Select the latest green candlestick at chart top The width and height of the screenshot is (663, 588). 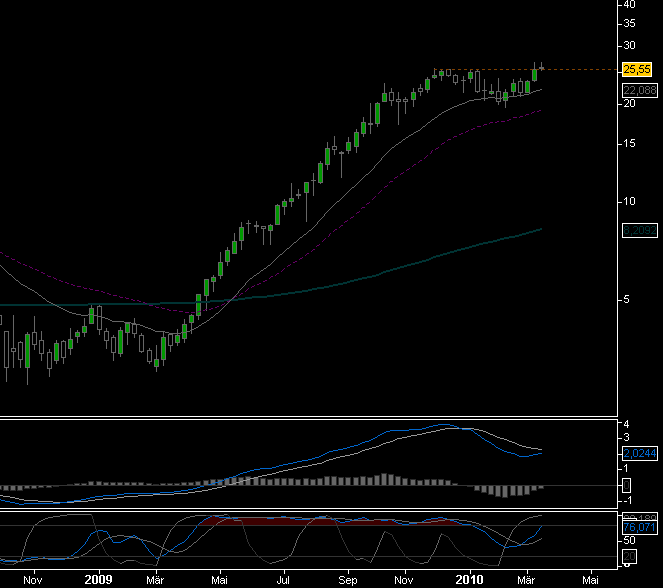(536, 72)
